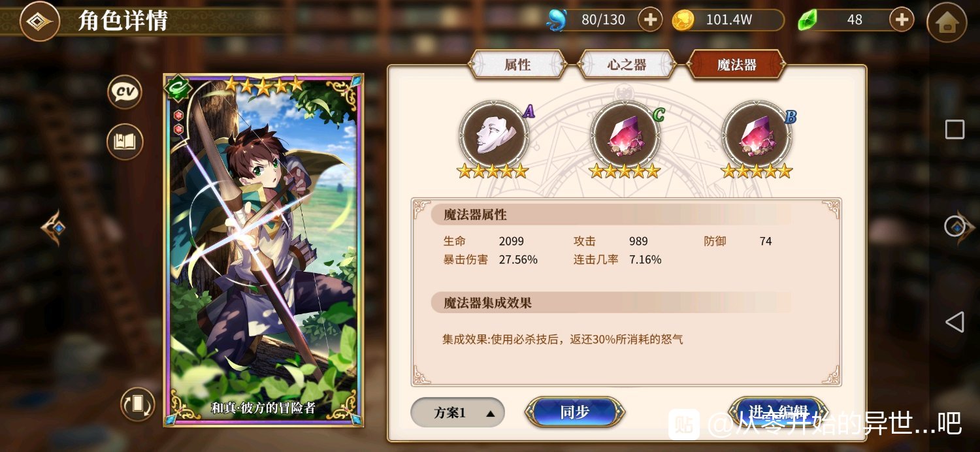Switch to the 心之器 tab
The image size is (980, 452).
[x=627, y=65]
